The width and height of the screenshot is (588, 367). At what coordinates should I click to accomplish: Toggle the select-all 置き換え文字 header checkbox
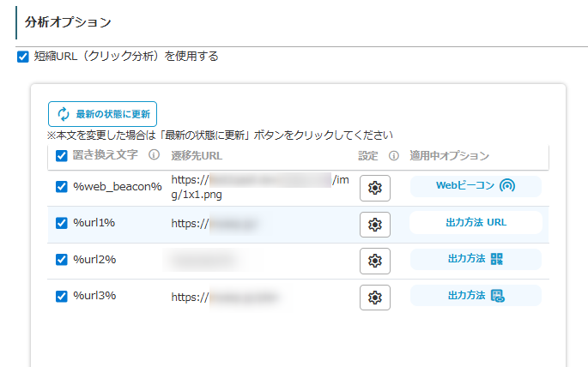pyautogui.click(x=62, y=156)
